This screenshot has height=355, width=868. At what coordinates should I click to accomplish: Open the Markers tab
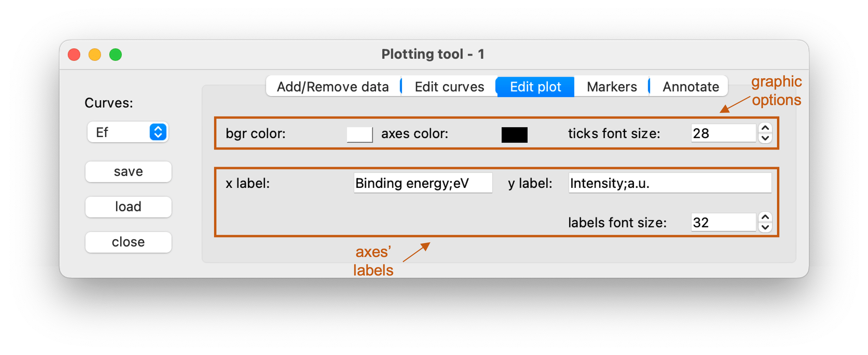click(x=611, y=87)
